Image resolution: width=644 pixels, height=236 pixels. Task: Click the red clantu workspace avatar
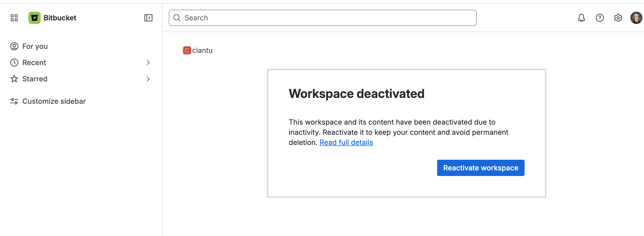(x=187, y=50)
